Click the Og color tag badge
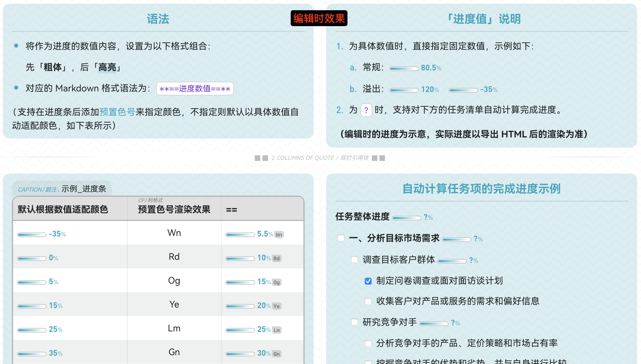Viewport: 641px width, 364px height. (276, 283)
